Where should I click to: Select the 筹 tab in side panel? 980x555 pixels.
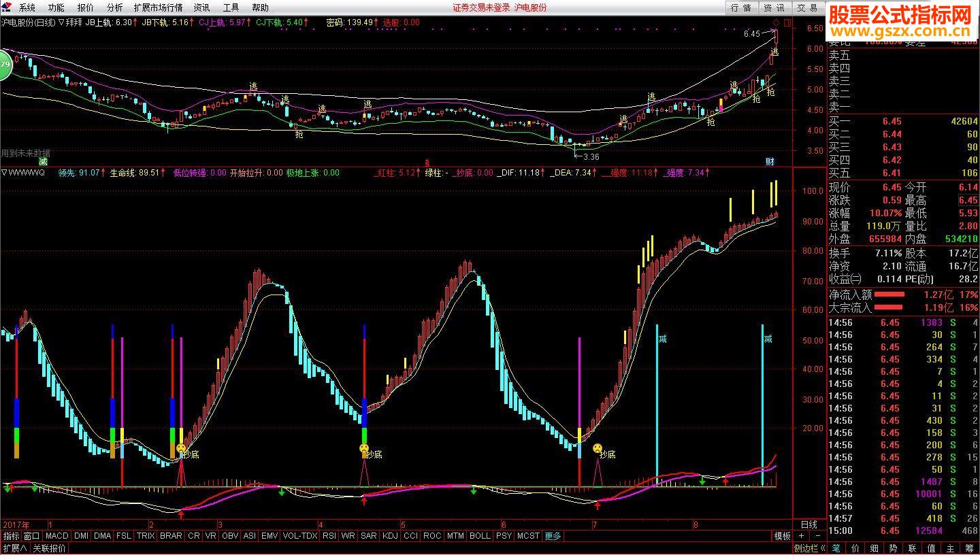coord(970,548)
